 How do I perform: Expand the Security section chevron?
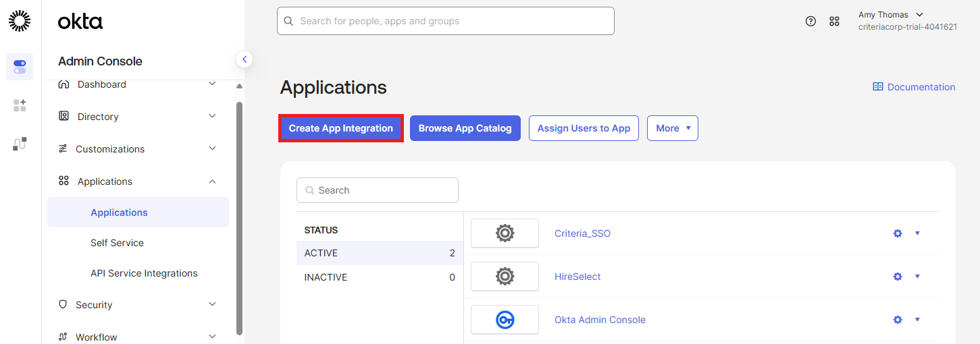click(x=212, y=304)
